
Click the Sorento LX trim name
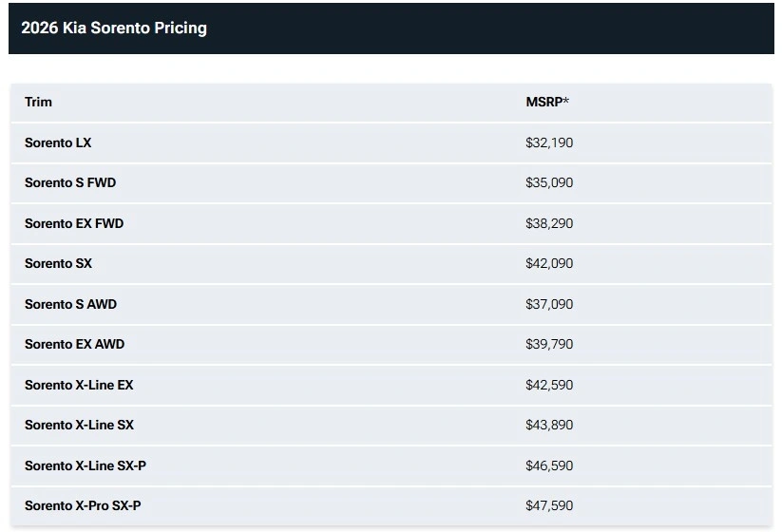pyautogui.click(x=58, y=142)
